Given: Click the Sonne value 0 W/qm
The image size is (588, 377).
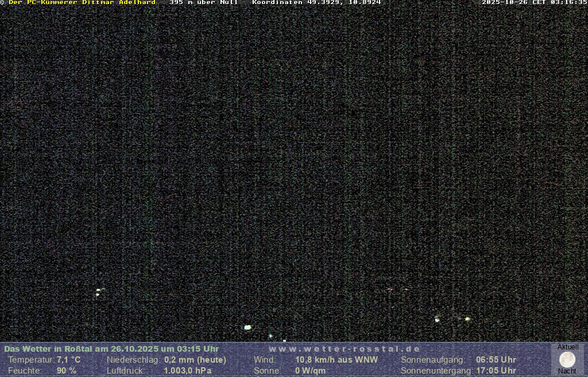Looking at the screenshot, I should pos(310,371).
